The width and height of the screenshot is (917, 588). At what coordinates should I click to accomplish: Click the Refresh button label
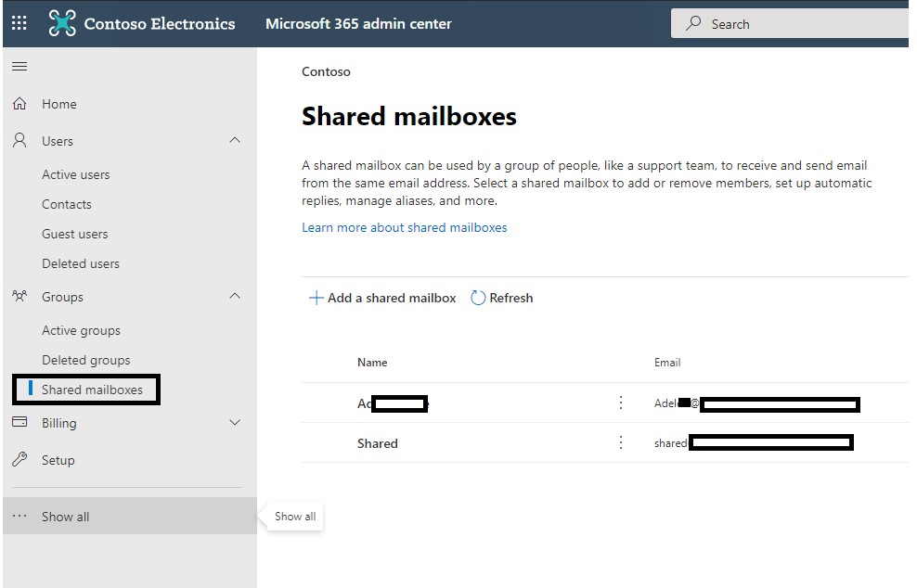511,298
